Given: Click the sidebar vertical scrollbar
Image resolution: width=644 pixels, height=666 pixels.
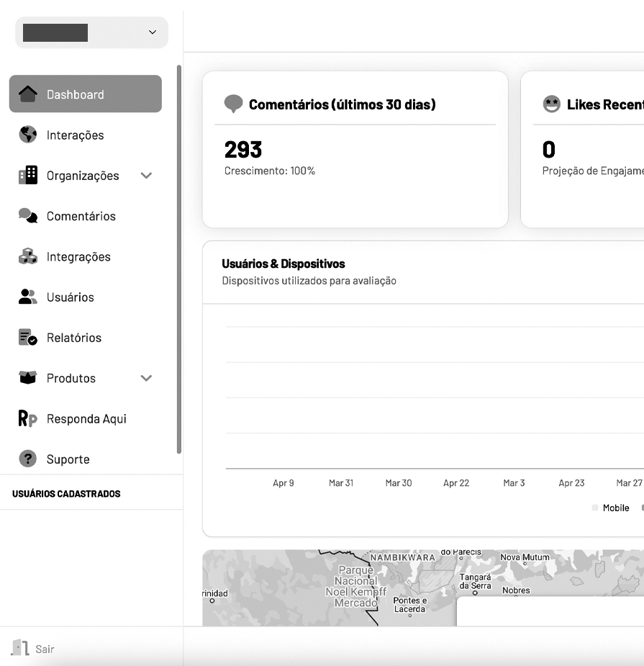Looking at the screenshot, I should coord(179,259).
